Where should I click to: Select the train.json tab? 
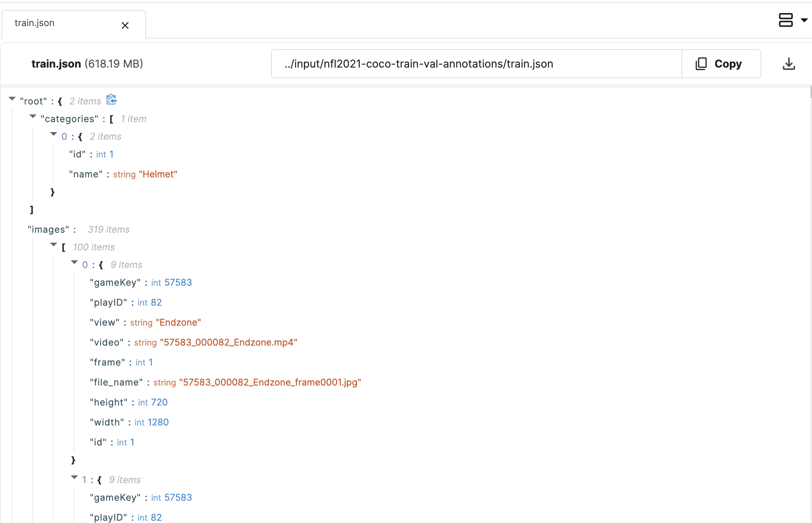click(35, 23)
